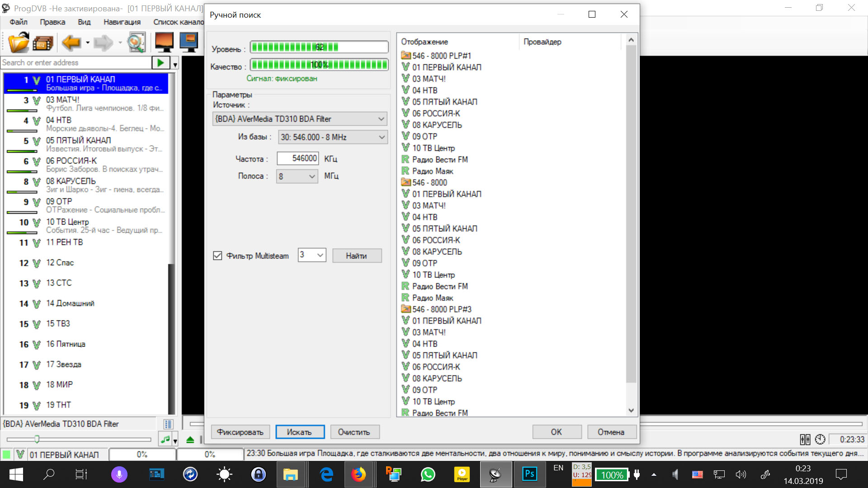Open dropdown arrow beside music notes icon
This screenshot has width=868, height=488.
[x=175, y=440]
